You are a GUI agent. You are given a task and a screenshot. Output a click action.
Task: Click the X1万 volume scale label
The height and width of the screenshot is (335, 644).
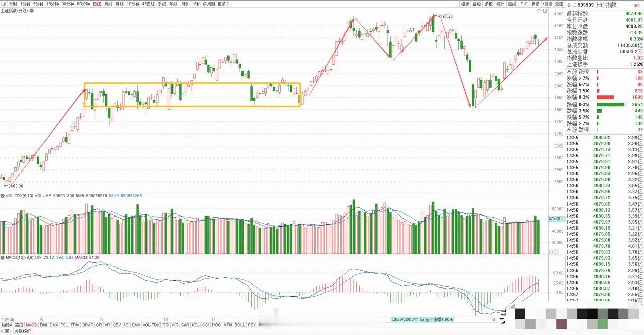pos(553,252)
